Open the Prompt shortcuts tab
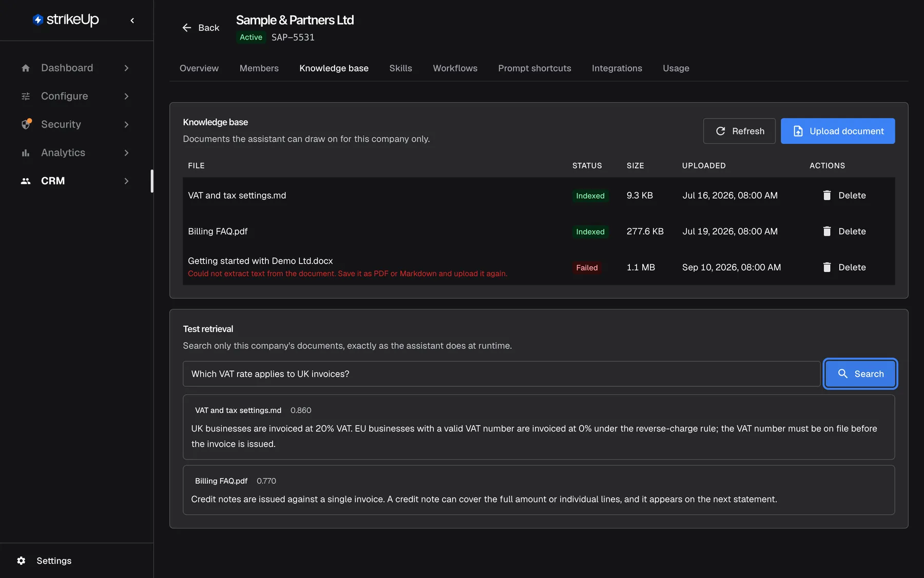The image size is (924, 578). click(534, 68)
